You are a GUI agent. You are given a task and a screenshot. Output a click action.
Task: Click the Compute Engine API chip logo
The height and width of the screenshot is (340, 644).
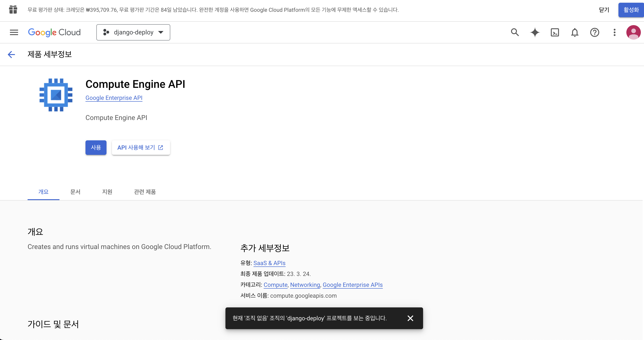tap(56, 95)
